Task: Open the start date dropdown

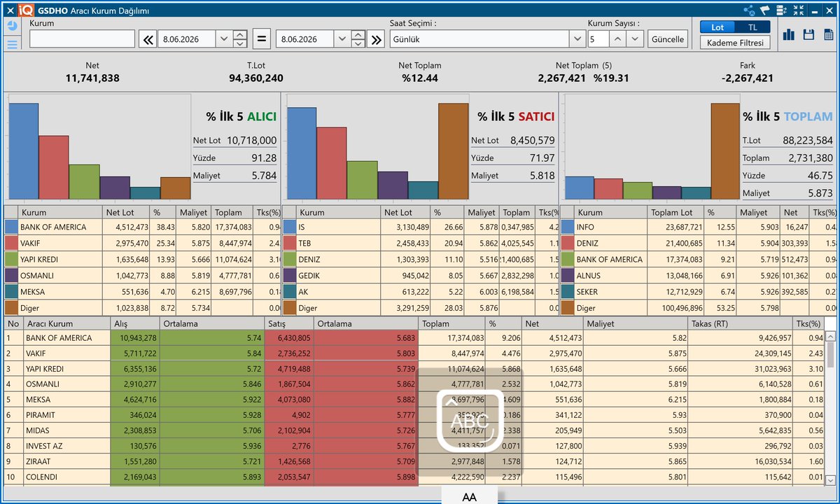Action: pyautogui.click(x=223, y=39)
